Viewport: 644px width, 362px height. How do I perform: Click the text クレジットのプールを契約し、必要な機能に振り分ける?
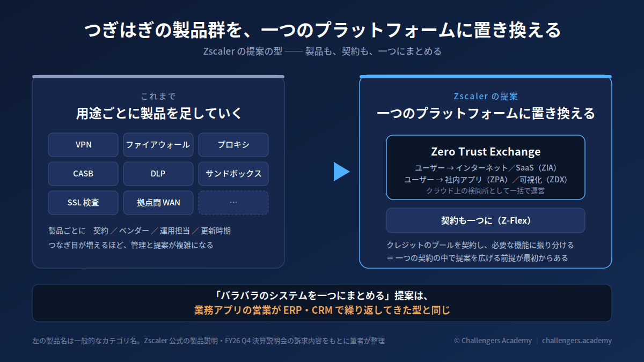pyautogui.click(x=480, y=245)
